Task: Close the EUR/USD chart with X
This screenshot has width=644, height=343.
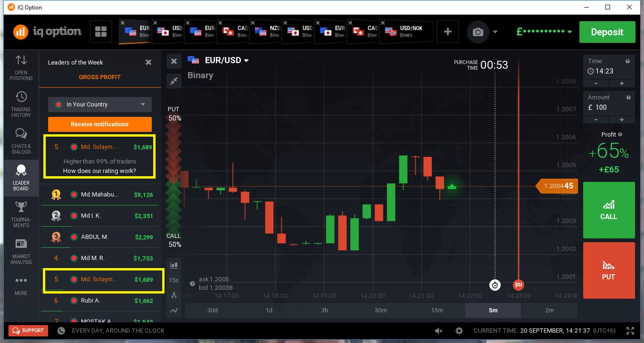Action: [x=174, y=61]
